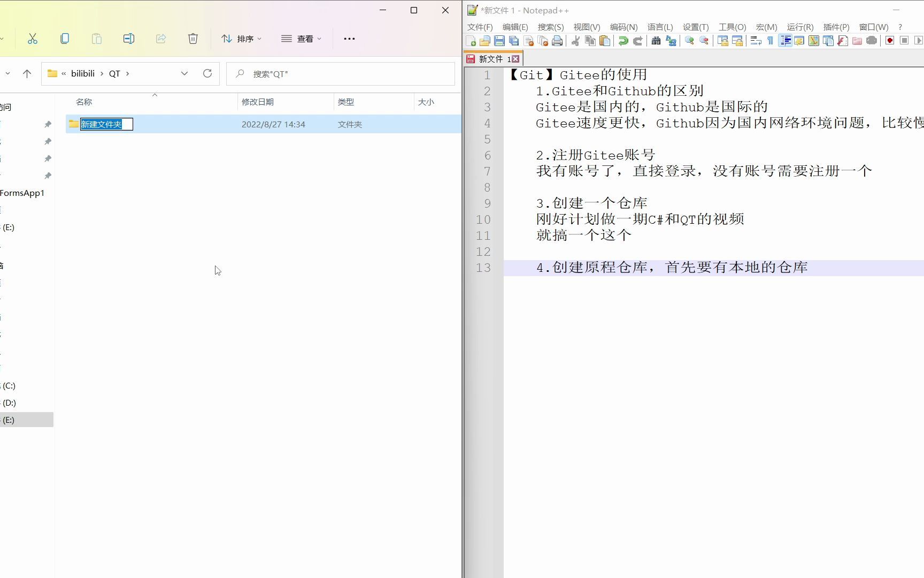Click Paste icon in Notepad++ toolbar
The height and width of the screenshot is (578, 924).
pyautogui.click(x=605, y=41)
